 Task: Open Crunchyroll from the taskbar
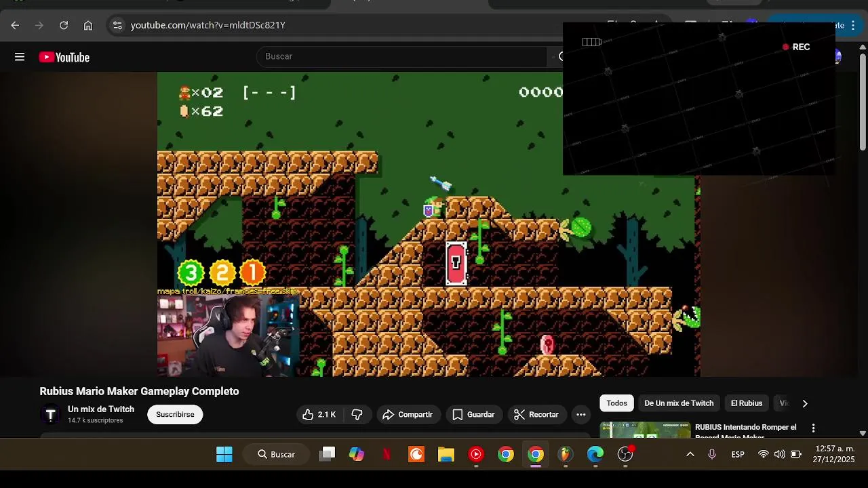(x=416, y=454)
